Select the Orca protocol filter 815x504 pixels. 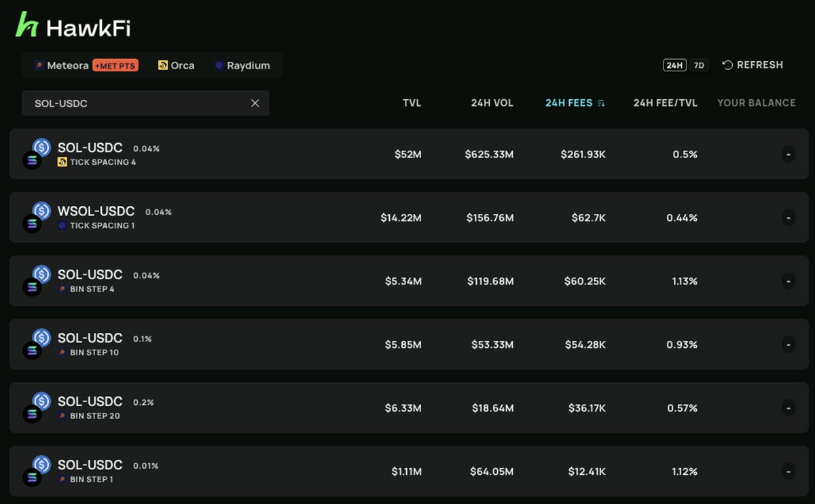176,65
